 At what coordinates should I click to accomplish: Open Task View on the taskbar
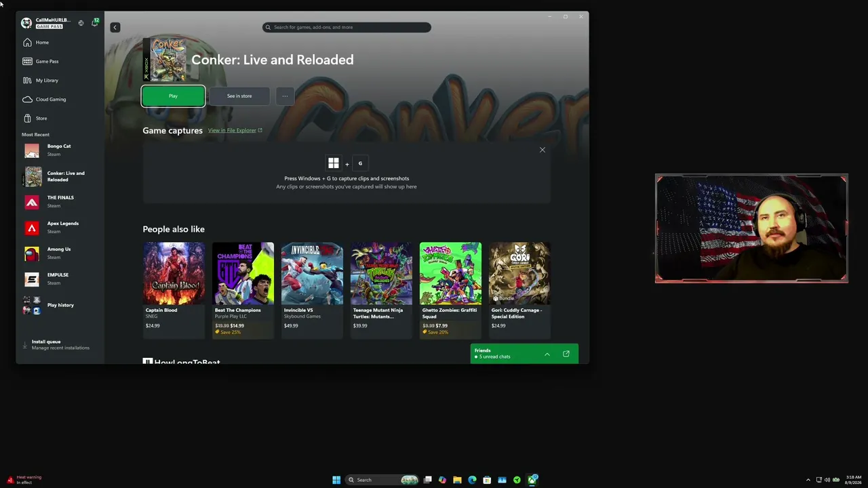pyautogui.click(x=428, y=480)
